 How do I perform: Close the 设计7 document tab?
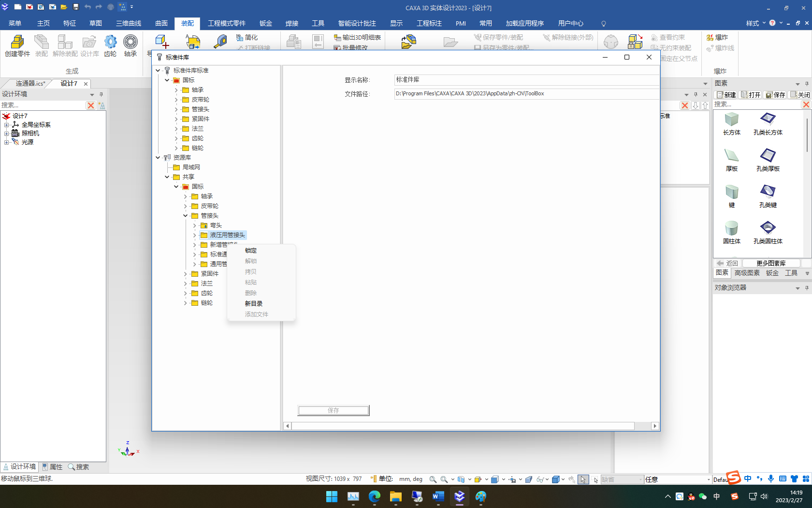[x=86, y=84]
